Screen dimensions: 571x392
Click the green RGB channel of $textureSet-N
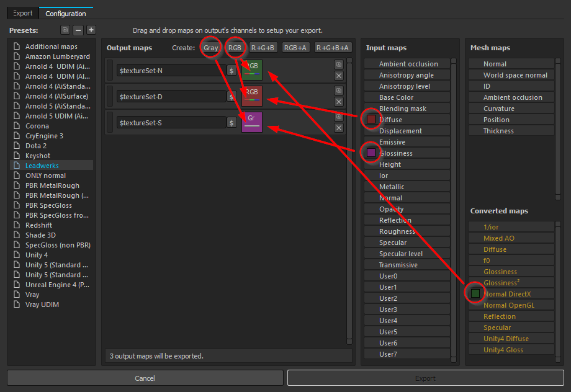coord(252,70)
